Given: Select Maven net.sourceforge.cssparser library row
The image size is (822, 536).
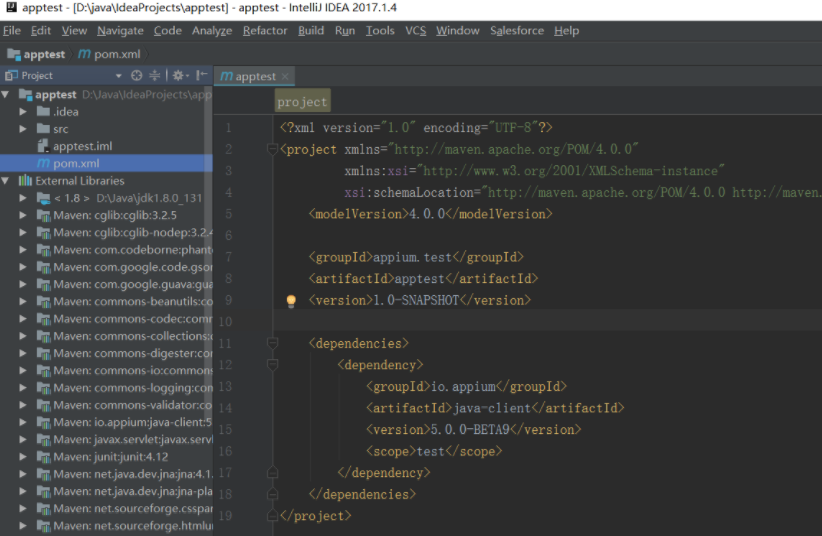Looking at the screenshot, I should coord(106,508).
